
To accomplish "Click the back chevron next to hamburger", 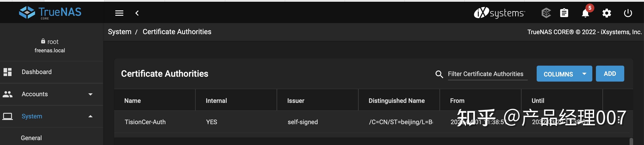I will pos(137,13).
